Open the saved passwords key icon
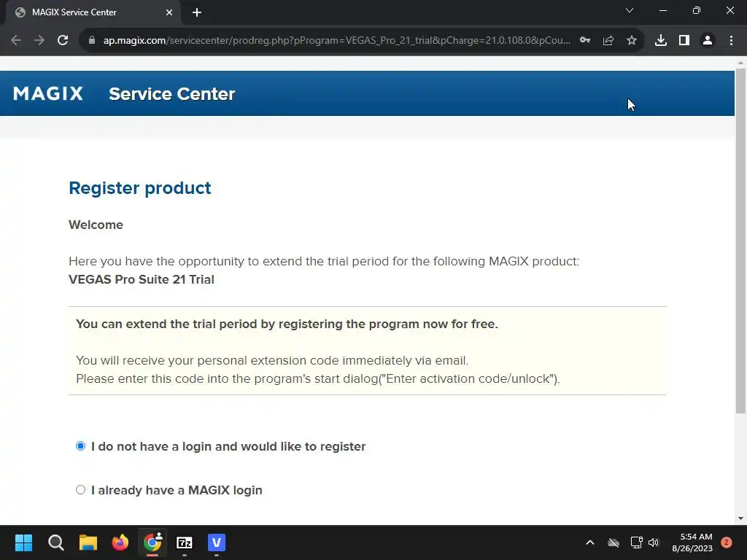Screen dimensions: 747x560 [x=585, y=41]
